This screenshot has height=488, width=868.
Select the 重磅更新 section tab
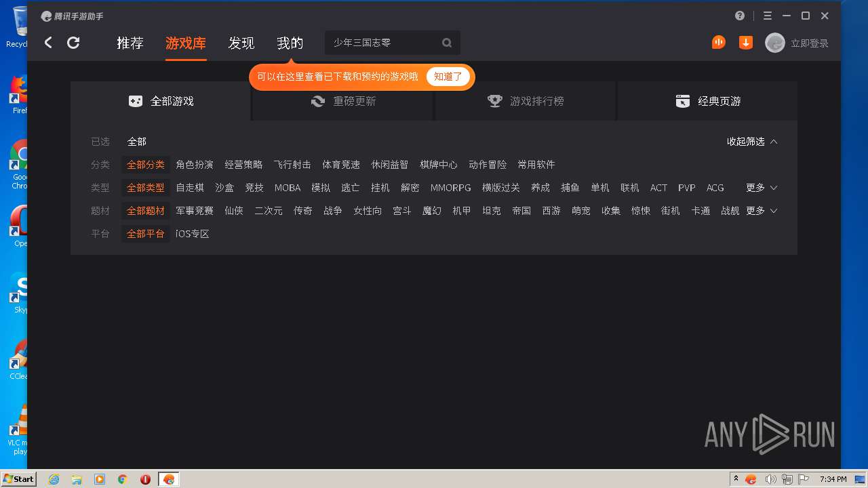tap(343, 101)
